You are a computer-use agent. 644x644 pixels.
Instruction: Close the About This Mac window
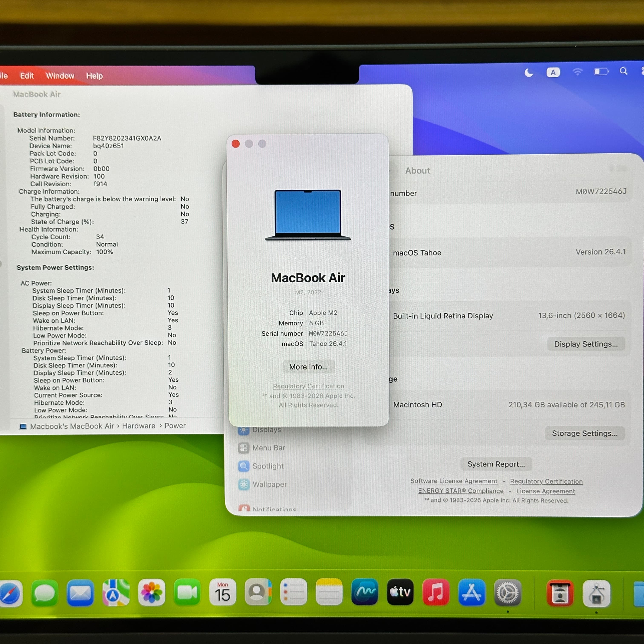[x=236, y=144]
